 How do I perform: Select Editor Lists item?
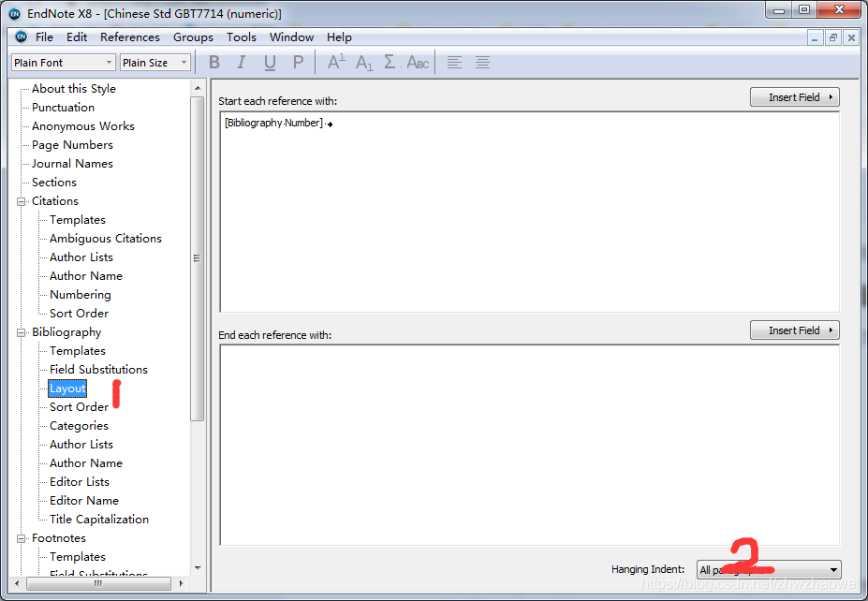tap(80, 482)
